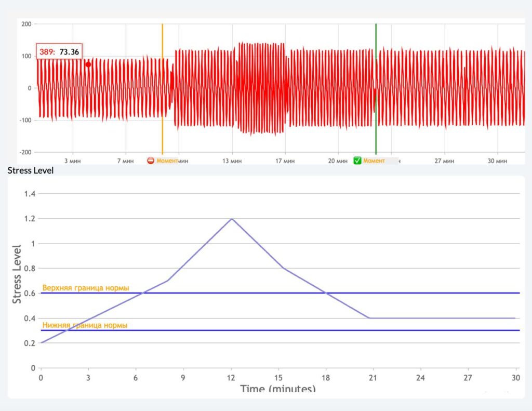Click the 'Time (minutes)' axis title
Screen dimensions: 532x411
pyautogui.click(x=277, y=388)
